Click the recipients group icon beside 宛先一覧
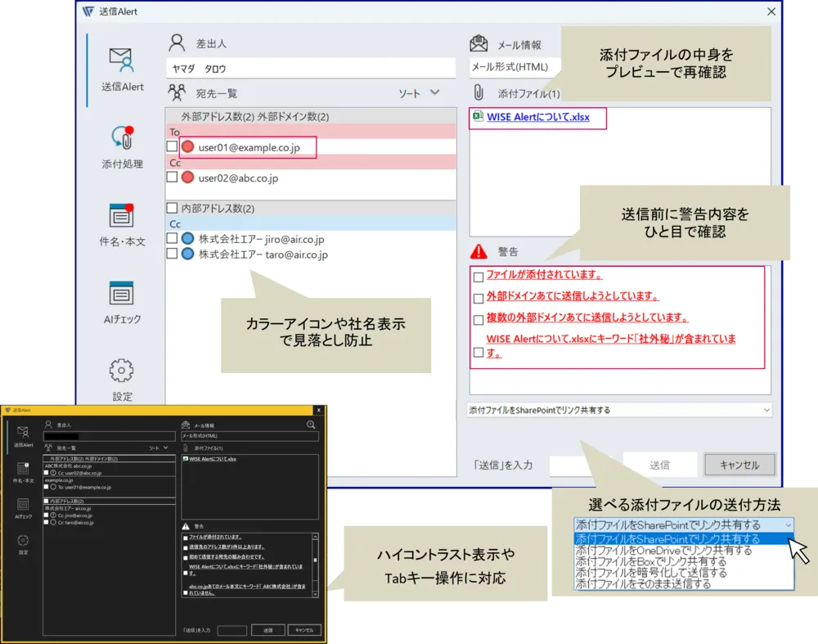This screenshot has height=644, width=818. click(177, 93)
